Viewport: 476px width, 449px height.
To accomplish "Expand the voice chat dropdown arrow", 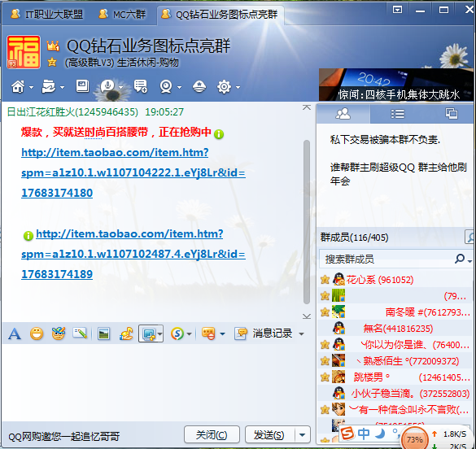I will click(120, 87).
